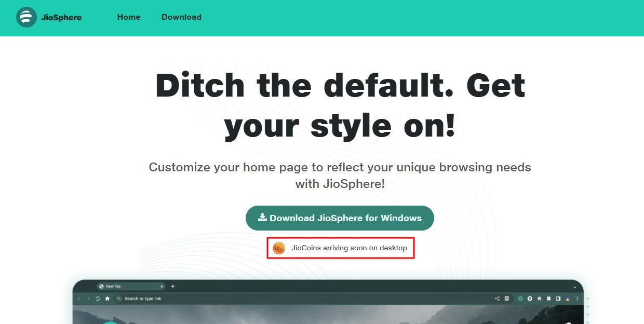The height and width of the screenshot is (324, 644).
Task: Click the forward arrow in preview browser
Action: [x=89, y=299]
